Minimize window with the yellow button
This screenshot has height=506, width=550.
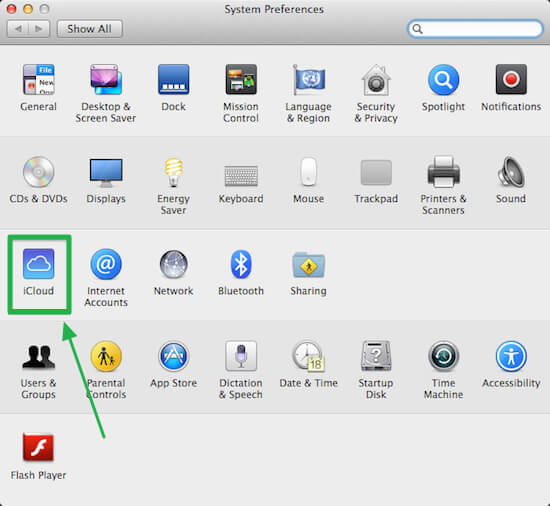(28, 9)
